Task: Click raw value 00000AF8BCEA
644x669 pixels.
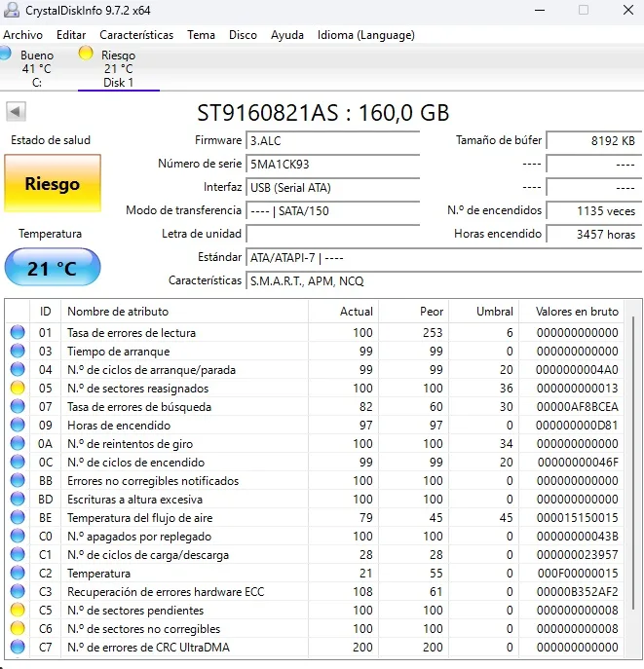Action: click(577, 407)
